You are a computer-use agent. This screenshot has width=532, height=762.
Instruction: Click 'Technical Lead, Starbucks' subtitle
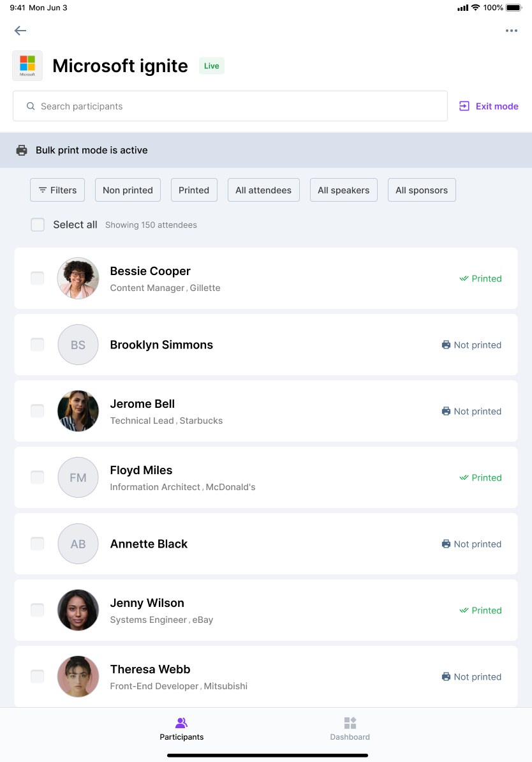click(166, 421)
